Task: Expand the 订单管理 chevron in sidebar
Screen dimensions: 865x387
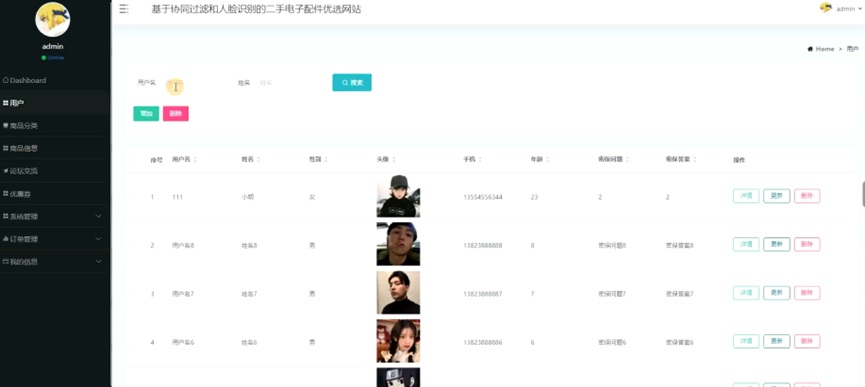Action: click(99, 239)
